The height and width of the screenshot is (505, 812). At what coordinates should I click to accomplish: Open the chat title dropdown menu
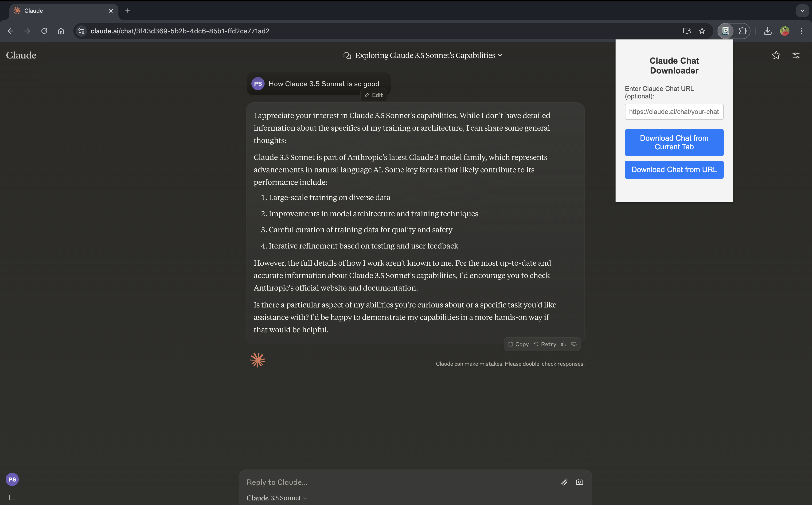pos(429,55)
